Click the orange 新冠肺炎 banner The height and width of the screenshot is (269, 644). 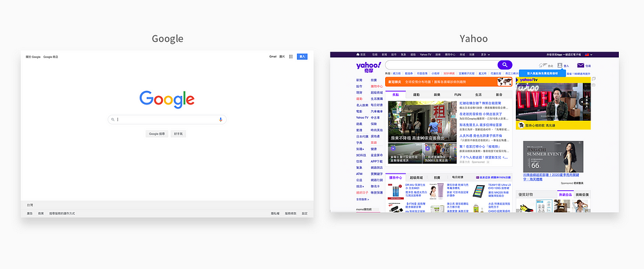(449, 82)
